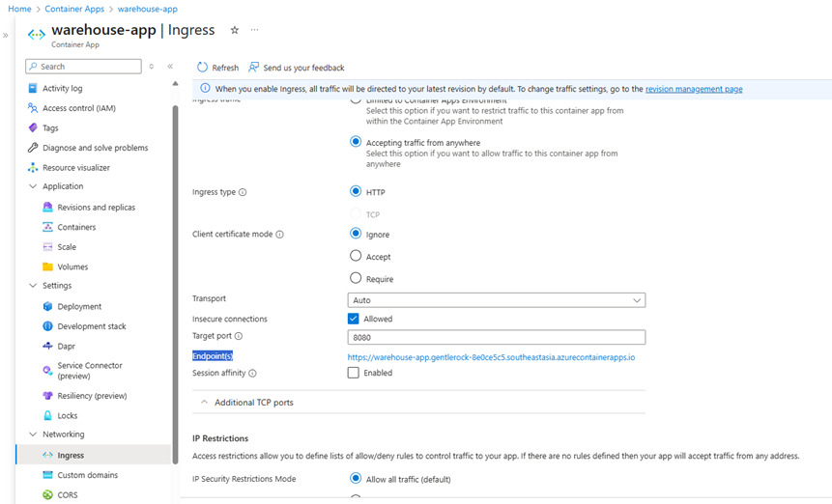This screenshot has height=504, width=832.
Task: Click the Home breadcrumb link
Action: click(19, 9)
